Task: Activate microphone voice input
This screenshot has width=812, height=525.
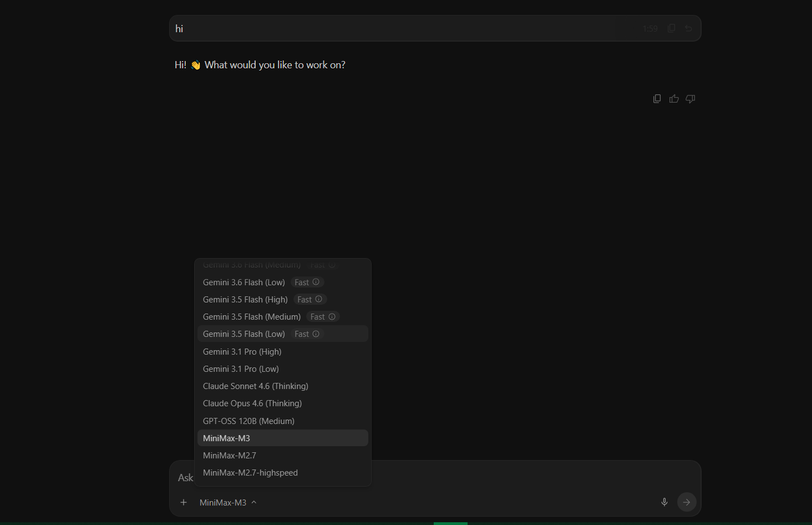Action: (664, 502)
